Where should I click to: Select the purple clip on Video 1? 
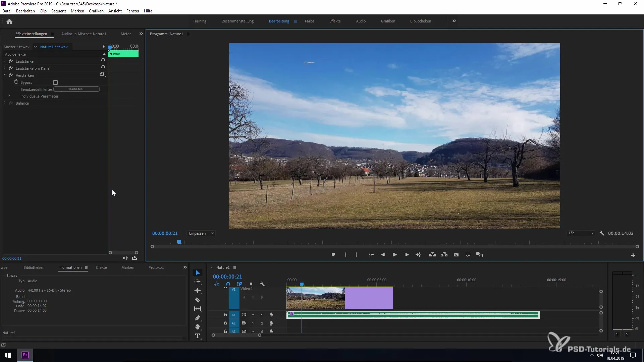point(369,298)
